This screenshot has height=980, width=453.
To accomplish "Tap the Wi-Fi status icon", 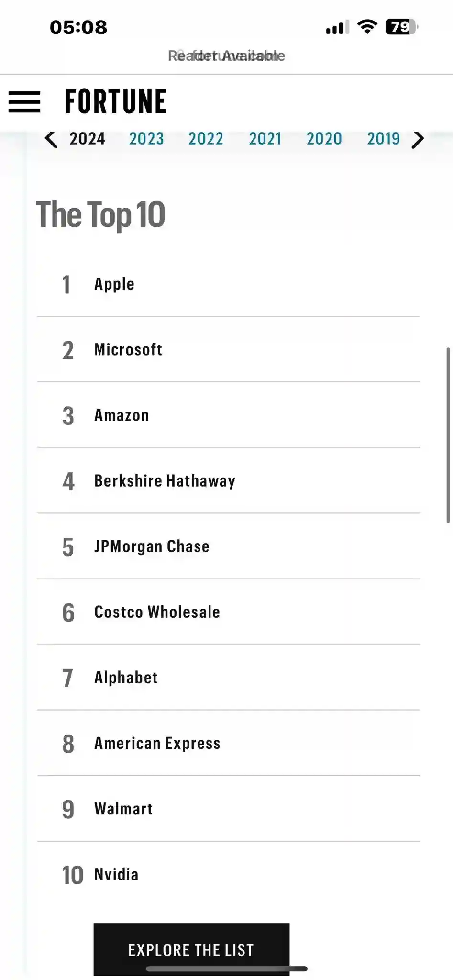I will point(367,27).
